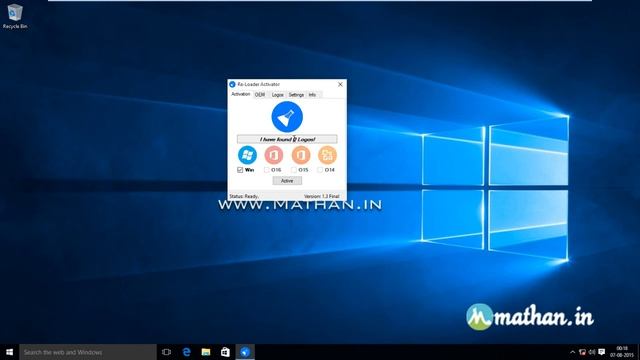Open File Explorer from the taskbar
The width and height of the screenshot is (640, 360).
coord(206,352)
